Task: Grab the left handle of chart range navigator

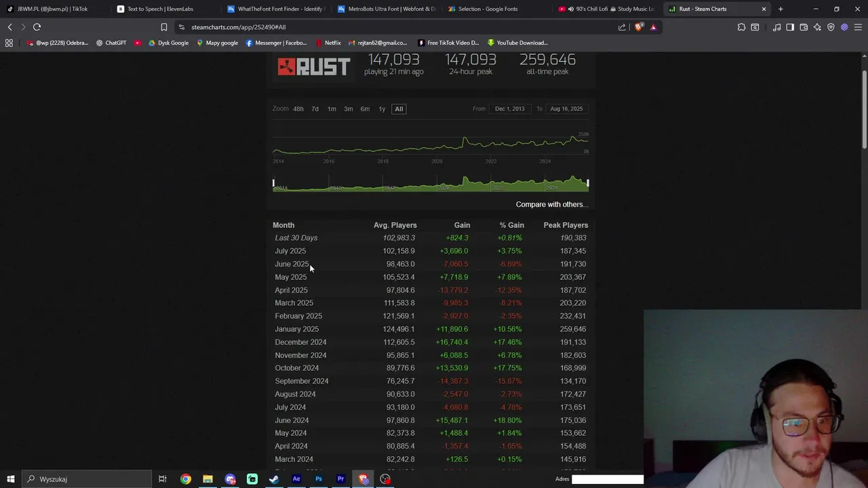Action: point(273,183)
